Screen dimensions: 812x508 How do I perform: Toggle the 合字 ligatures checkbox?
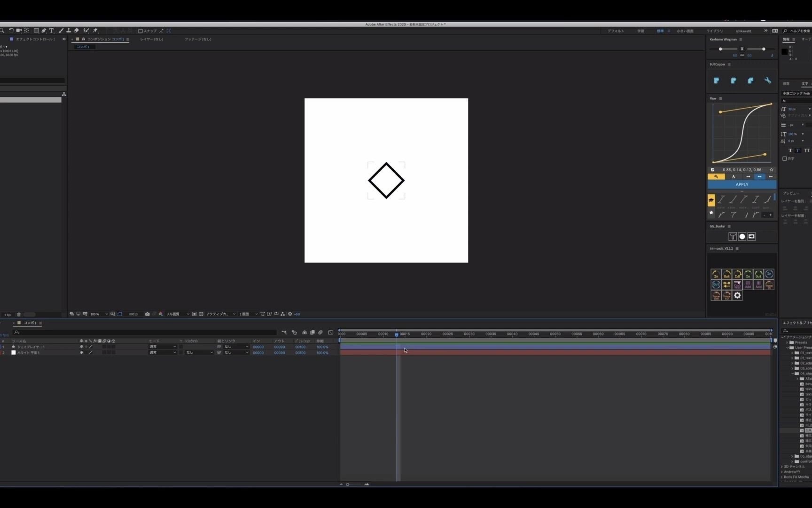coord(784,159)
